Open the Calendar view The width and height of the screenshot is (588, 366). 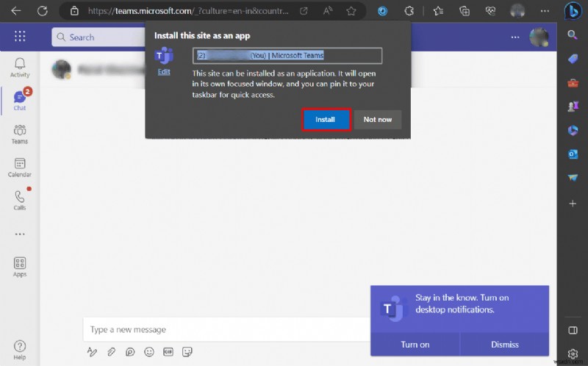coord(20,168)
